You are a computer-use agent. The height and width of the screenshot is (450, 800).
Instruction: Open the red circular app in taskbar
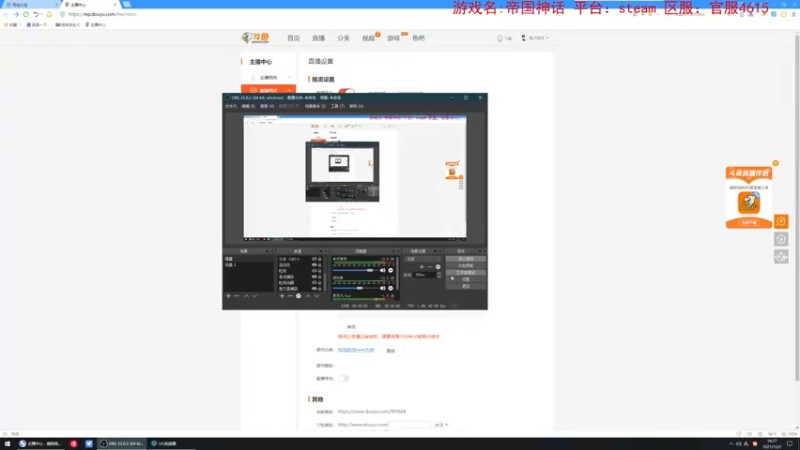pos(73,444)
